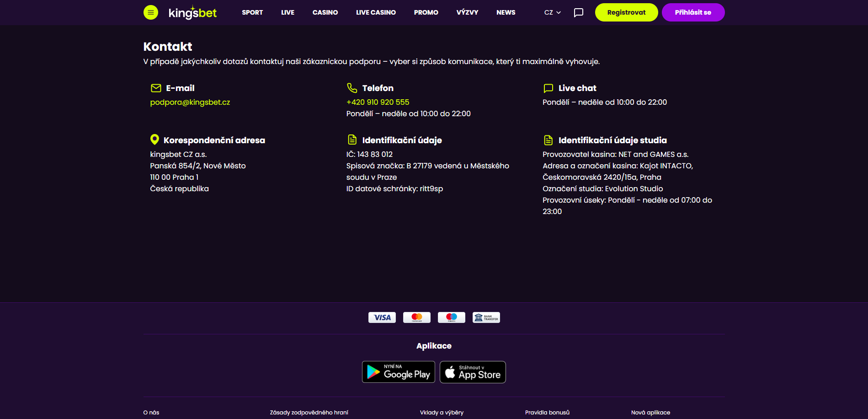This screenshot has width=868, height=419.
Task: Click the map pin icon by Korespondenční adresa
Action: coord(154,140)
